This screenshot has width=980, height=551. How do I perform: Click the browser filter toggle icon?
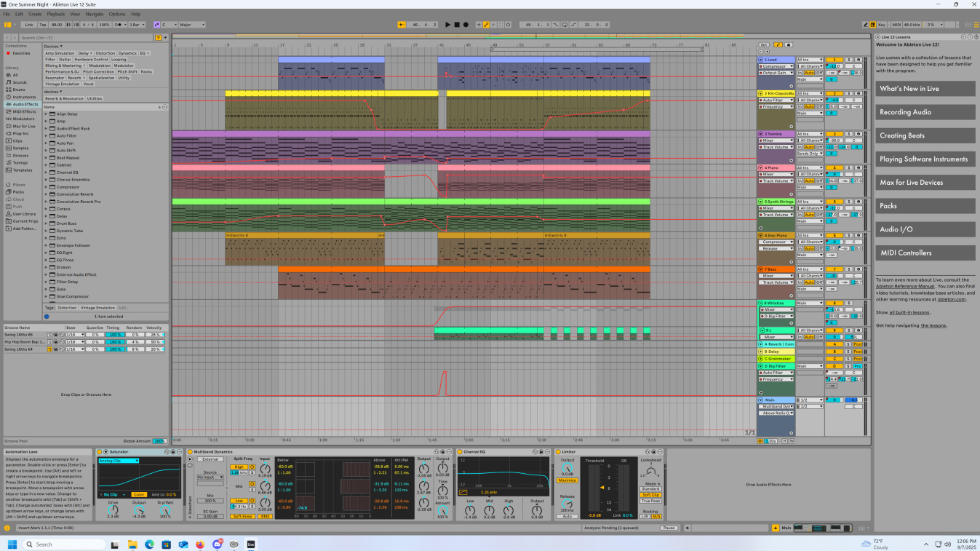click(159, 37)
